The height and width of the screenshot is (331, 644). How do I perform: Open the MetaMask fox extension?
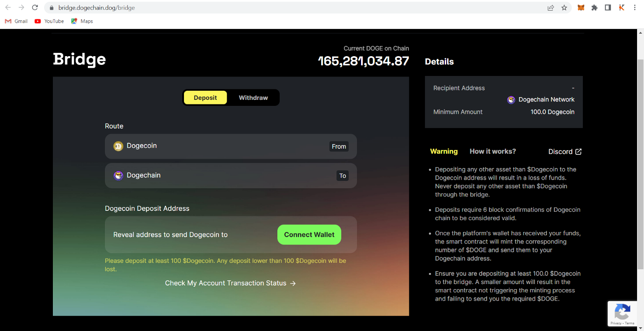581,8
